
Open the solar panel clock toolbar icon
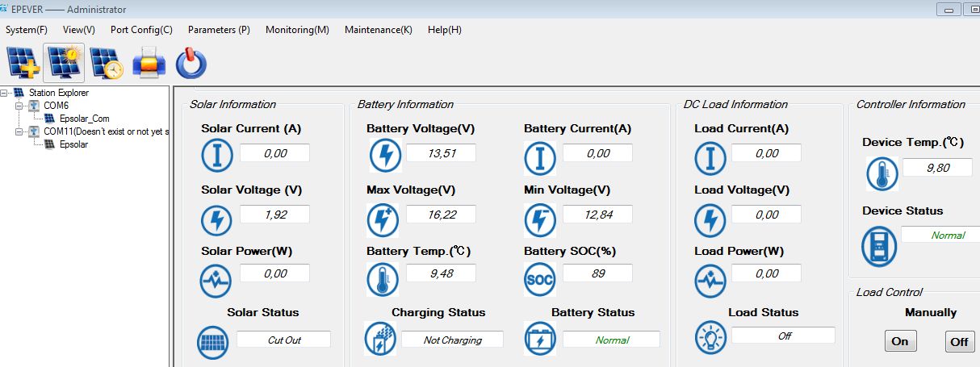[x=107, y=63]
